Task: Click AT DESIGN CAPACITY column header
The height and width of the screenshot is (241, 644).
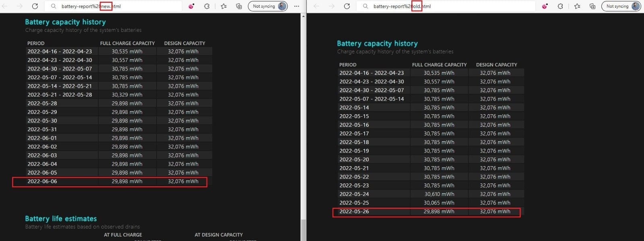Action: pos(219,235)
